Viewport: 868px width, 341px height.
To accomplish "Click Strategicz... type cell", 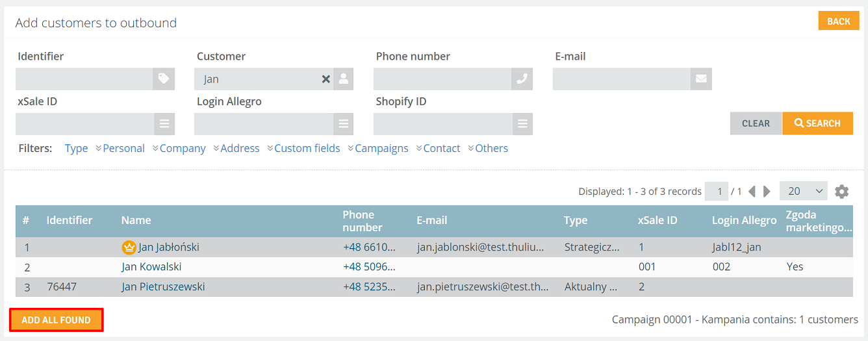I will [592, 247].
